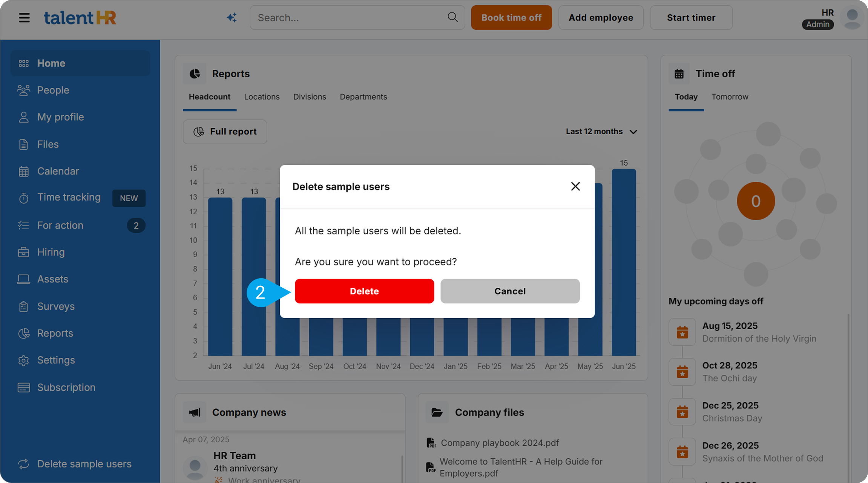Click the My profile person icon
Screen dimensions: 868x483
click(23, 117)
